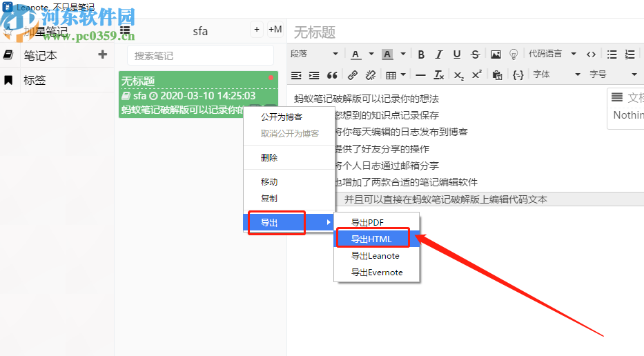Viewport: 644px width, 356px height.
Task: Open the tags bookmark icon
Action: 8,80
